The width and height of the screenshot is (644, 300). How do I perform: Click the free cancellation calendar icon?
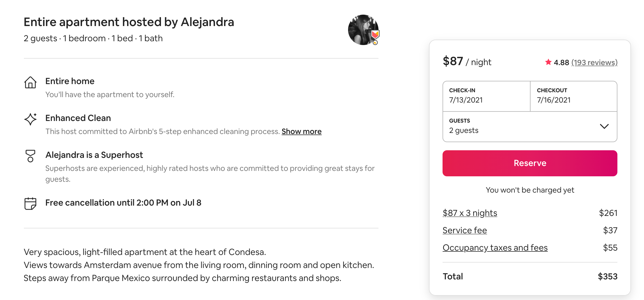pos(30,203)
